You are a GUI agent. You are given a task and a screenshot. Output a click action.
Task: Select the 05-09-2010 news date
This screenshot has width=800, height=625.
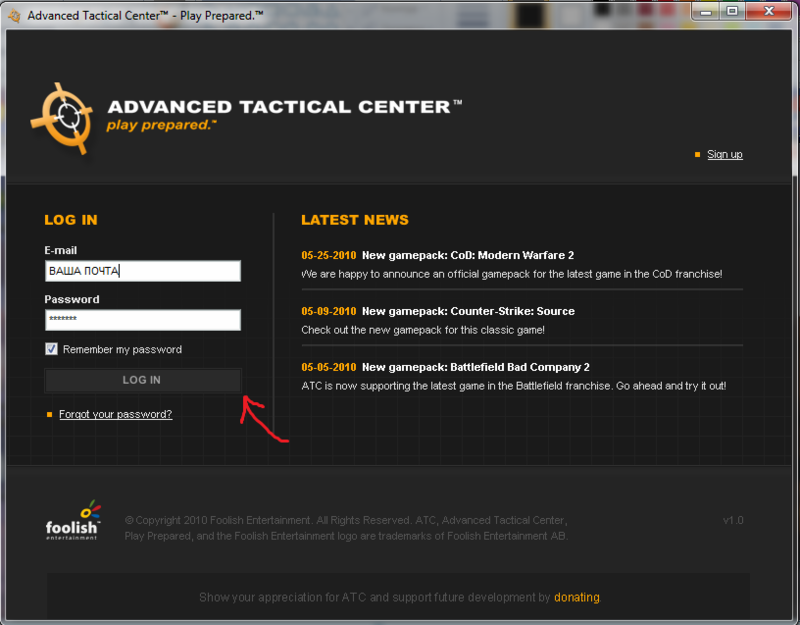pyautogui.click(x=328, y=311)
